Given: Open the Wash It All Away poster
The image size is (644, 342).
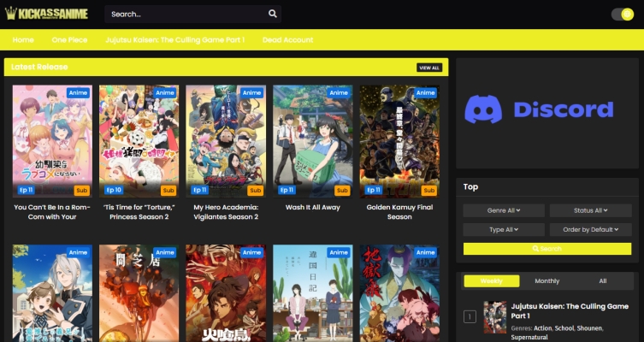Looking at the screenshot, I should tap(312, 141).
